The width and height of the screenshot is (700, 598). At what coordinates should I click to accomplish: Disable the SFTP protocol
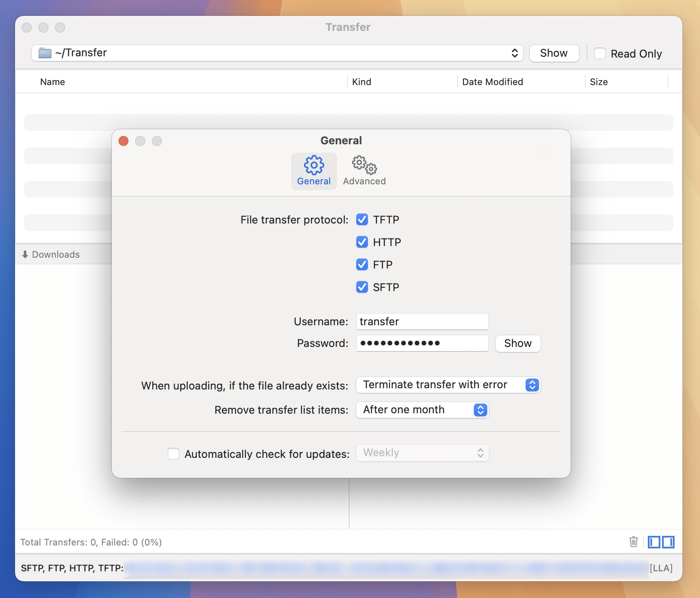coord(362,287)
